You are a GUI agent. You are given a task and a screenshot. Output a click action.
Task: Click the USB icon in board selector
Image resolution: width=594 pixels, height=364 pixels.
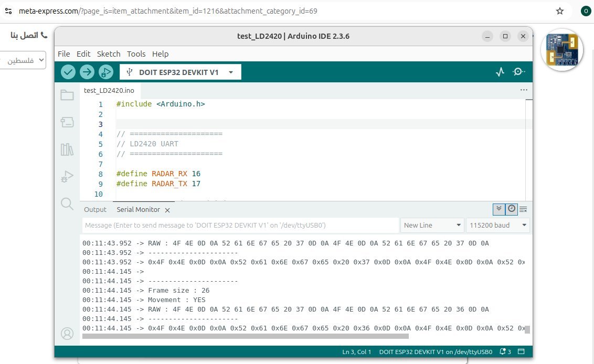[129, 72]
